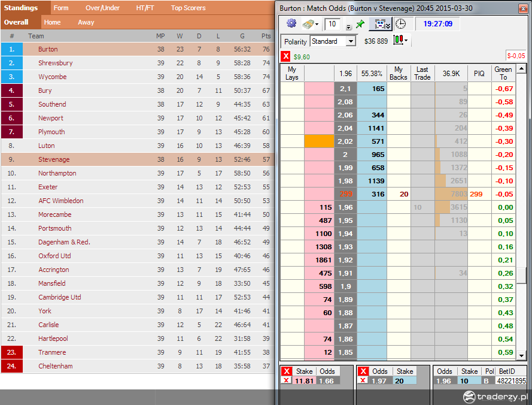This screenshot has width=532, height=405.
Task: Open the Over/Under tab
Action: pyautogui.click(x=102, y=8)
